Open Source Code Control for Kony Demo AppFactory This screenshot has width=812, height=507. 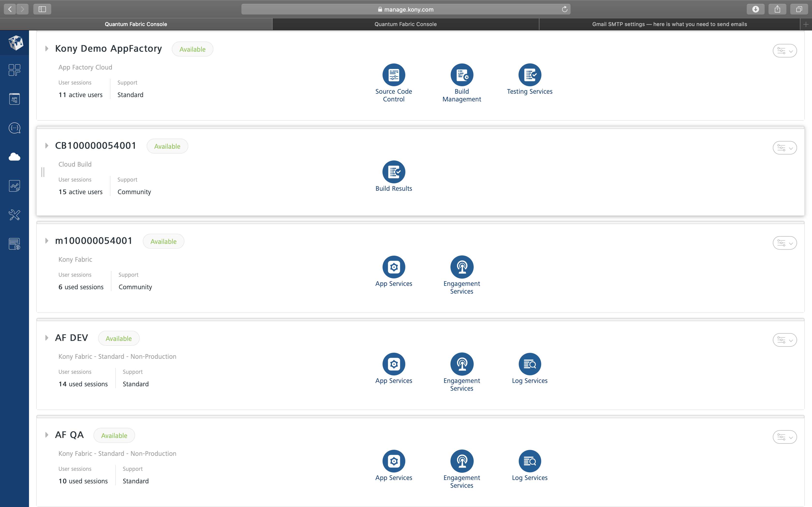click(x=394, y=75)
